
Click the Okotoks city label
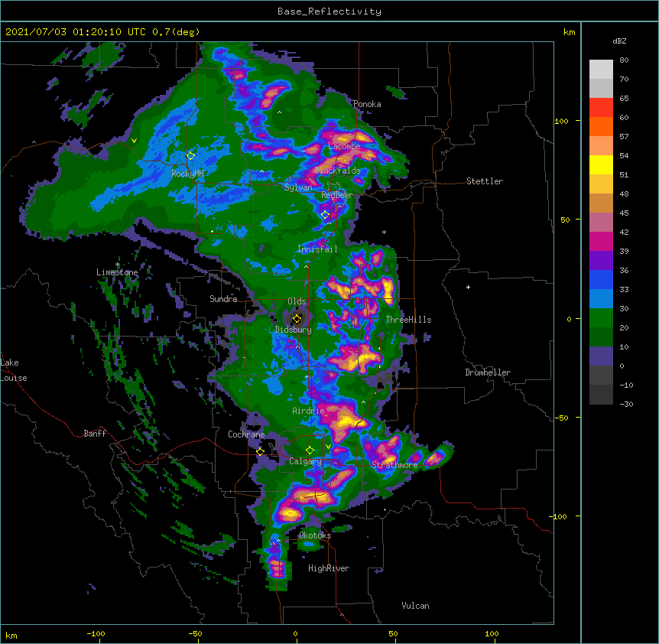click(315, 535)
